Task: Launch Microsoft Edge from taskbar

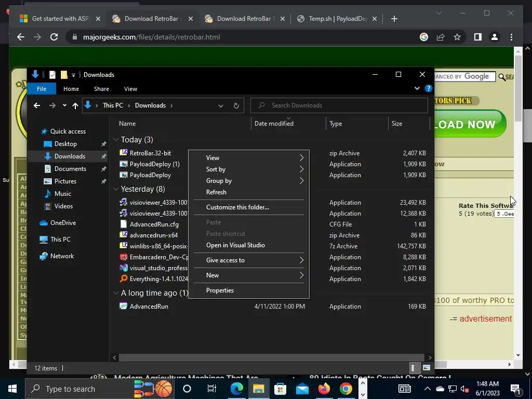Action: coord(237,389)
